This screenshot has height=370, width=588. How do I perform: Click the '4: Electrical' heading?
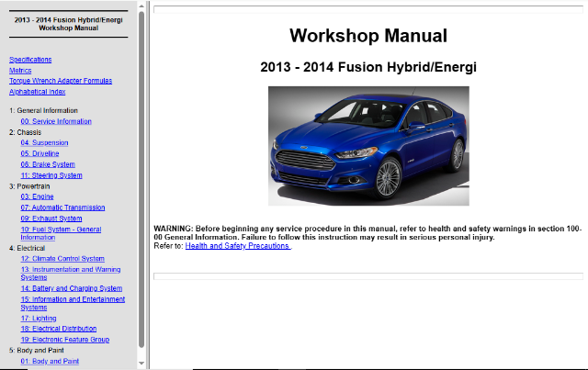[27, 248]
